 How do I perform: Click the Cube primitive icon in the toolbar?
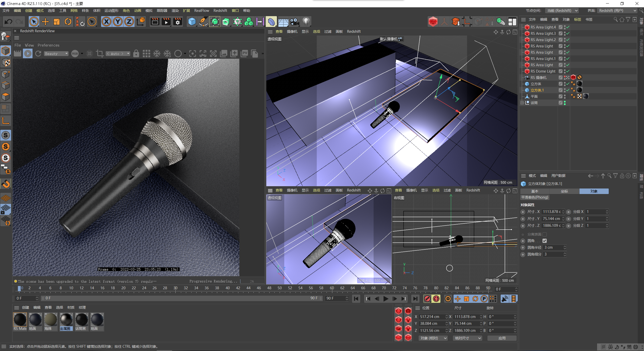pyautogui.click(x=192, y=21)
